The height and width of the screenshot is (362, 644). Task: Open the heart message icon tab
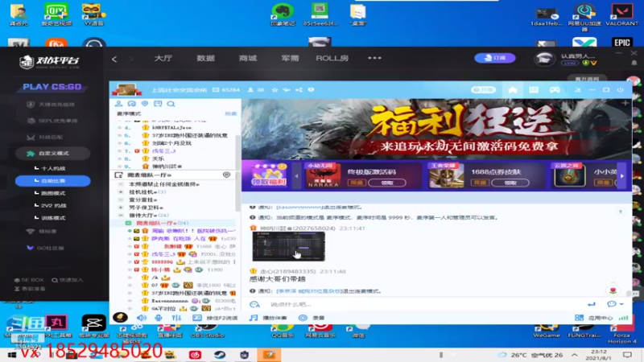tap(145, 104)
